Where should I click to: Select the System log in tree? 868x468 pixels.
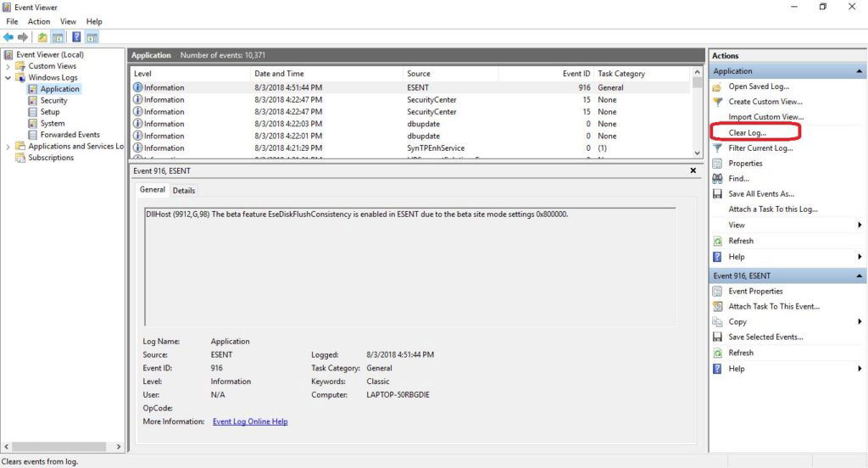53,123
